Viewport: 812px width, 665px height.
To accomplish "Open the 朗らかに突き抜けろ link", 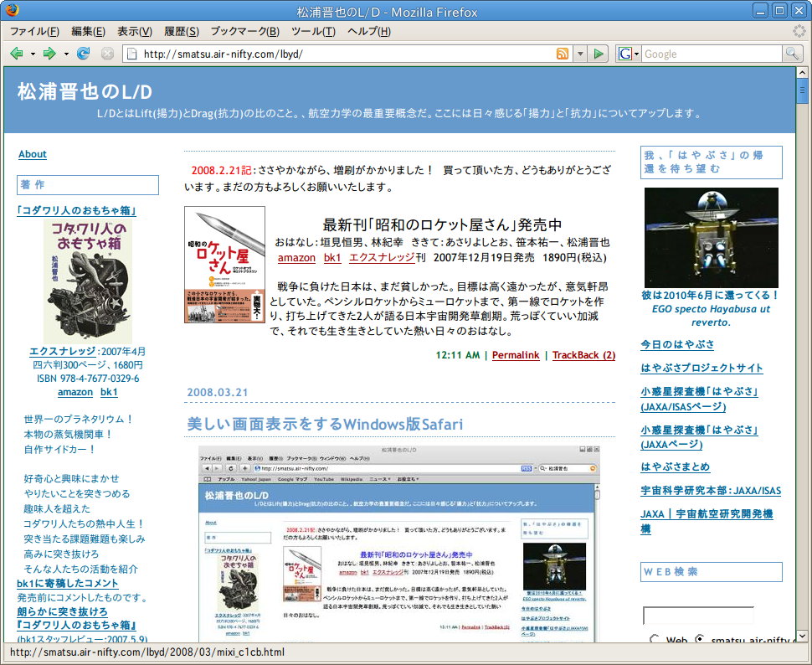I will point(62,611).
